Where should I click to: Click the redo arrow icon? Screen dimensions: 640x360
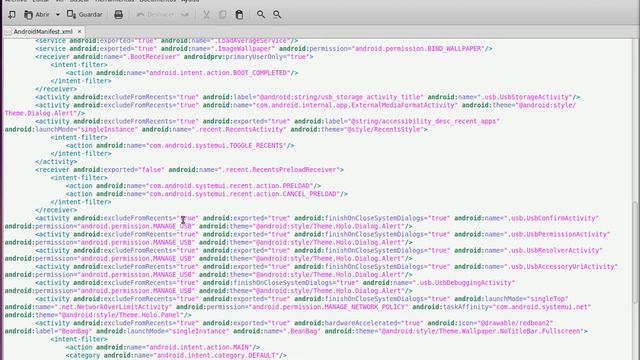click(185, 15)
